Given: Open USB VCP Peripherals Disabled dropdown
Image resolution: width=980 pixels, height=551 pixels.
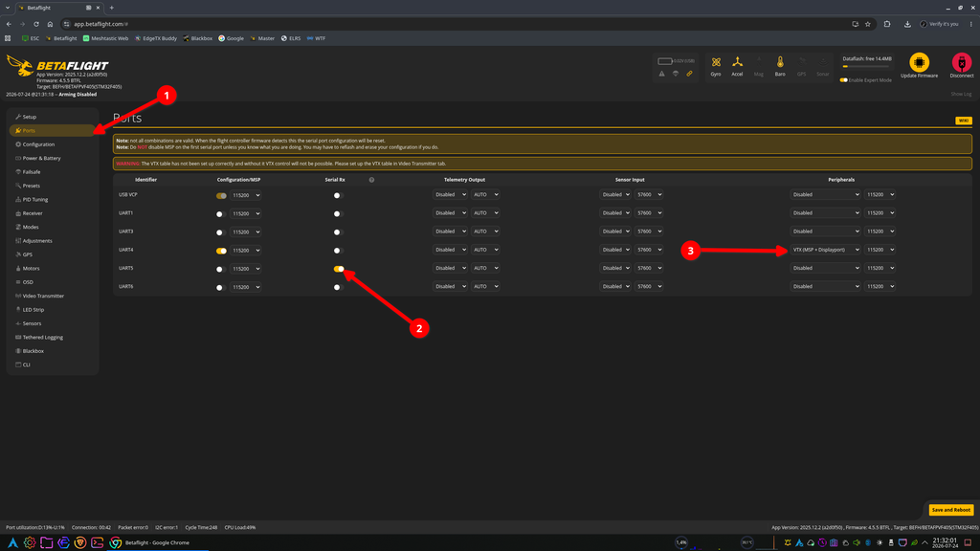Looking at the screenshot, I should (825, 195).
